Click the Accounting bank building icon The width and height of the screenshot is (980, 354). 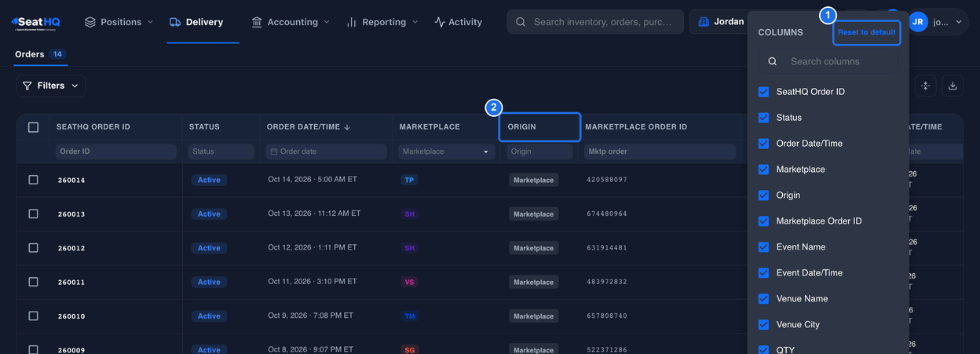click(x=257, y=22)
